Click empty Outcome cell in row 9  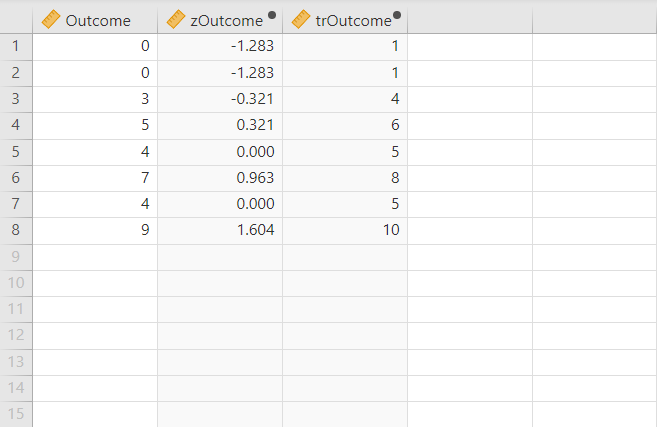point(95,256)
